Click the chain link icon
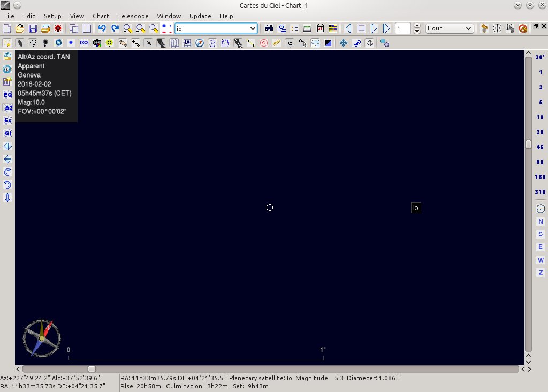548x392 pixels. (x=357, y=43)
